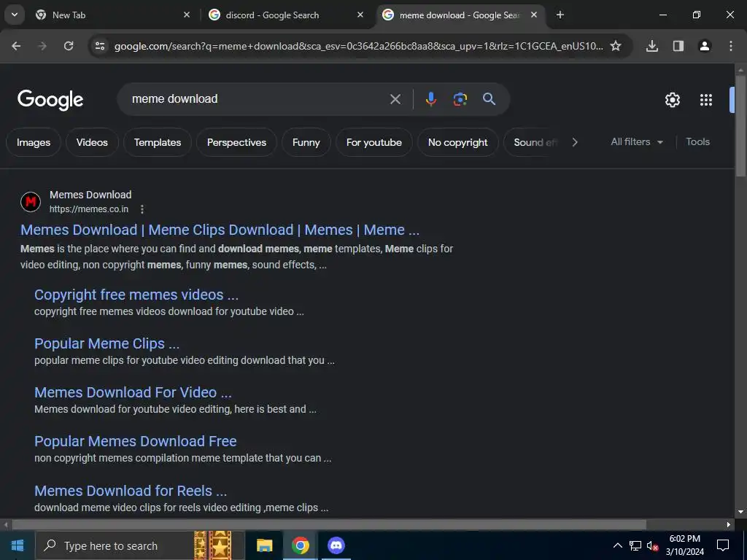Show hidden system tray icons
The width and height of the screenshot is (747, 560).
point(617,545)
